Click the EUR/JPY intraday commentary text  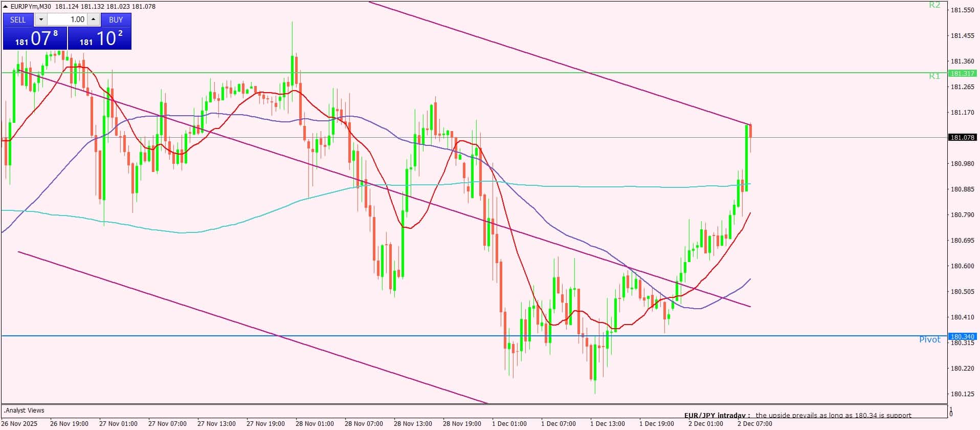[x=798, y=415]
